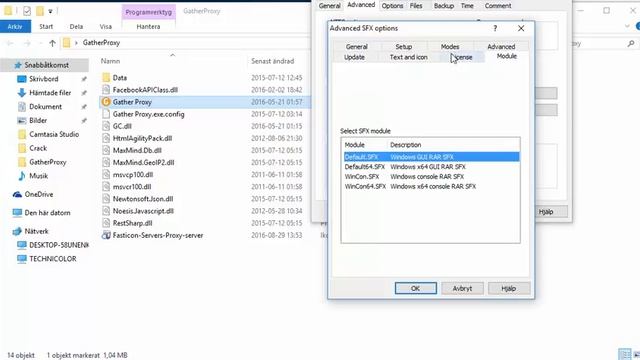Select Nätverk in the navigation pane

(36, 231)
